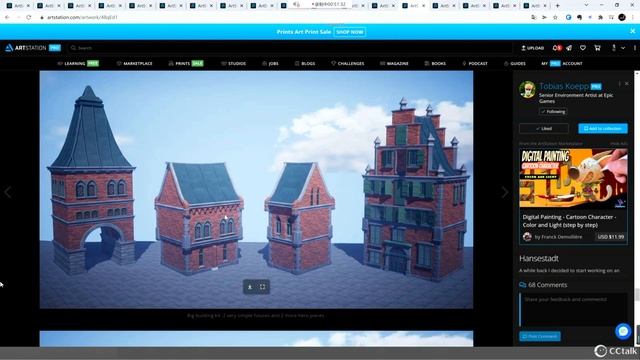Open browser extensions puzzle icon
Screen dimensions: 640x360
click(600, 17)
